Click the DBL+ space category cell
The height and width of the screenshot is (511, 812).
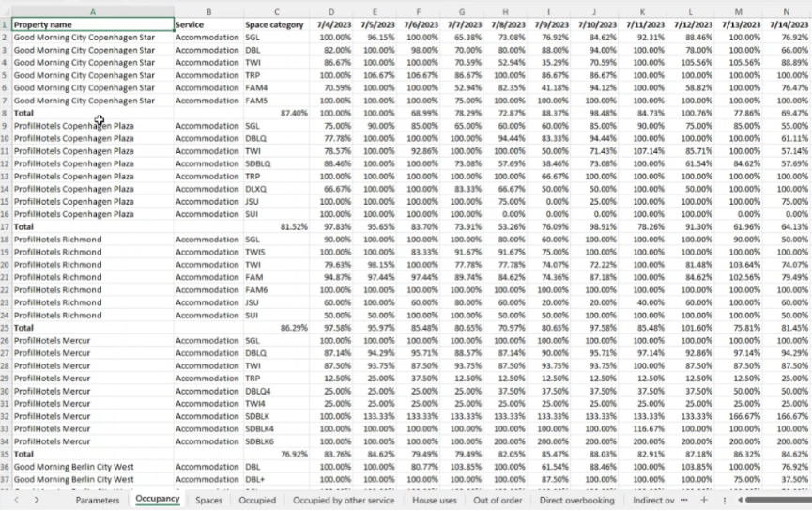[x=277, y=479]
